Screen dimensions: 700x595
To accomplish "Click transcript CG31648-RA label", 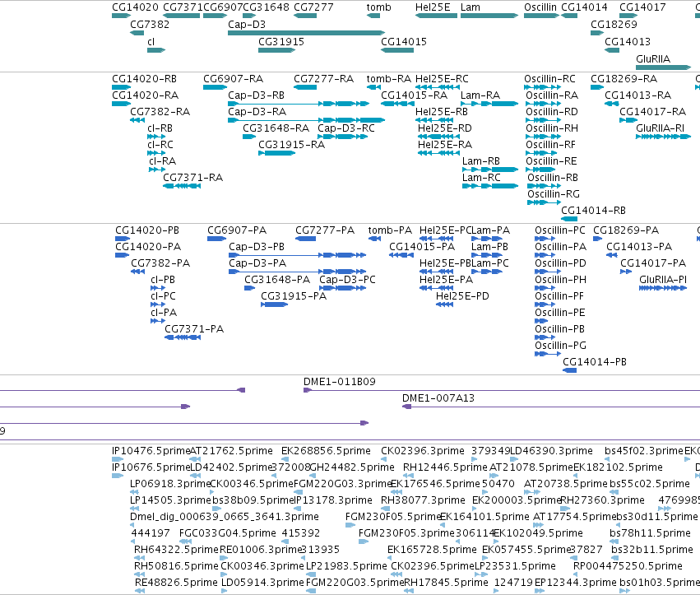I will pos(276,128).
